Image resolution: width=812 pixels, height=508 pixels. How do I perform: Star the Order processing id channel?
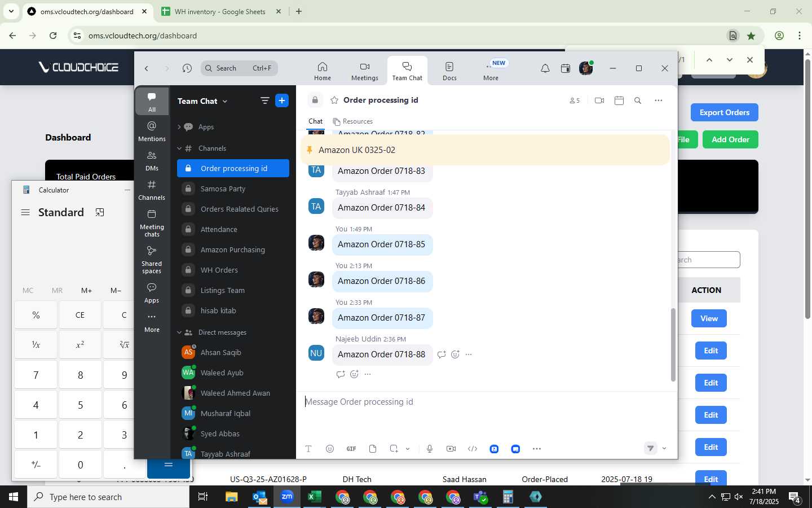pos(334,100)
